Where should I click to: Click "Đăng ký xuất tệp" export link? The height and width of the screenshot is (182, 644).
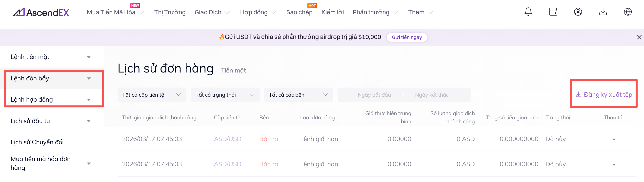tap(604, 95)
